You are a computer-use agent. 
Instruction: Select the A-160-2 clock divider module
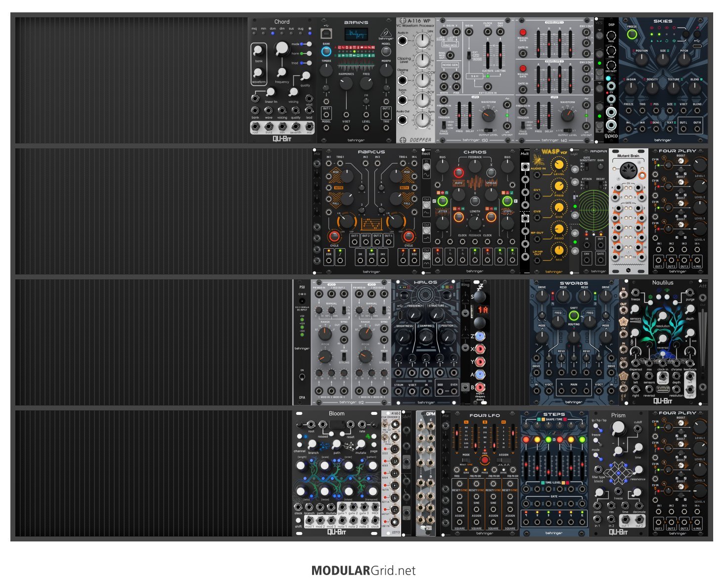coord(391,473)
